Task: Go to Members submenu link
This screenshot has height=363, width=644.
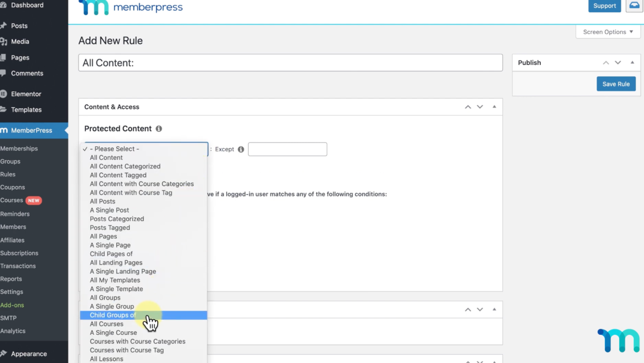Action: (13, 227)
